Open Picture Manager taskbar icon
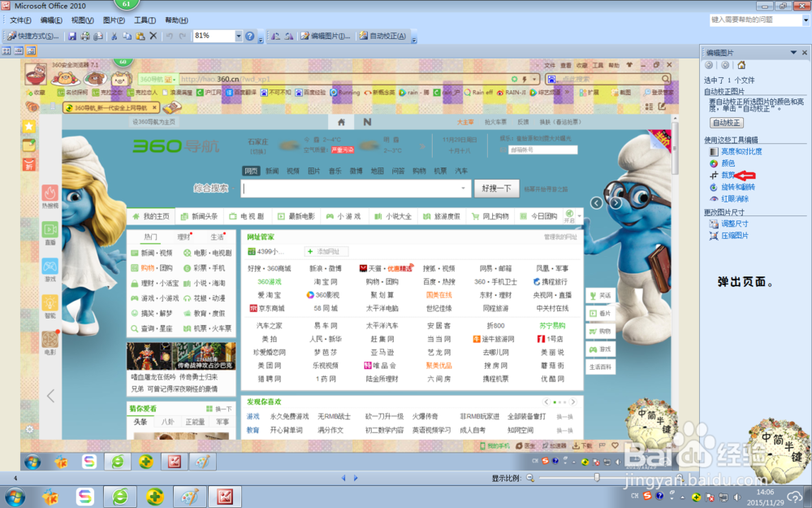Screen dimensions: 812x508 coord(225,497)
